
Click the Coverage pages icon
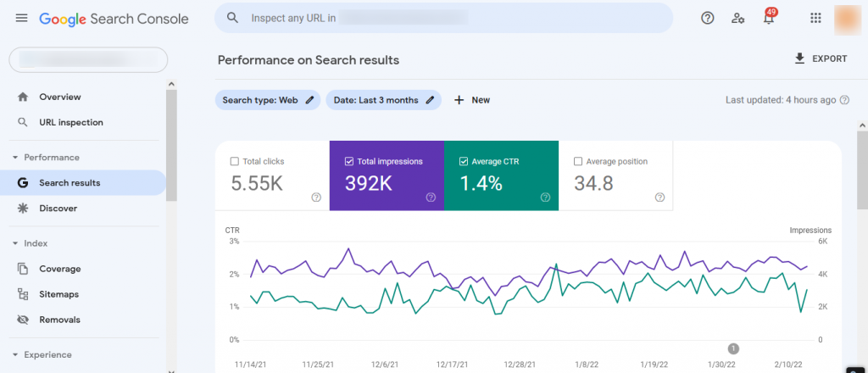23,269
